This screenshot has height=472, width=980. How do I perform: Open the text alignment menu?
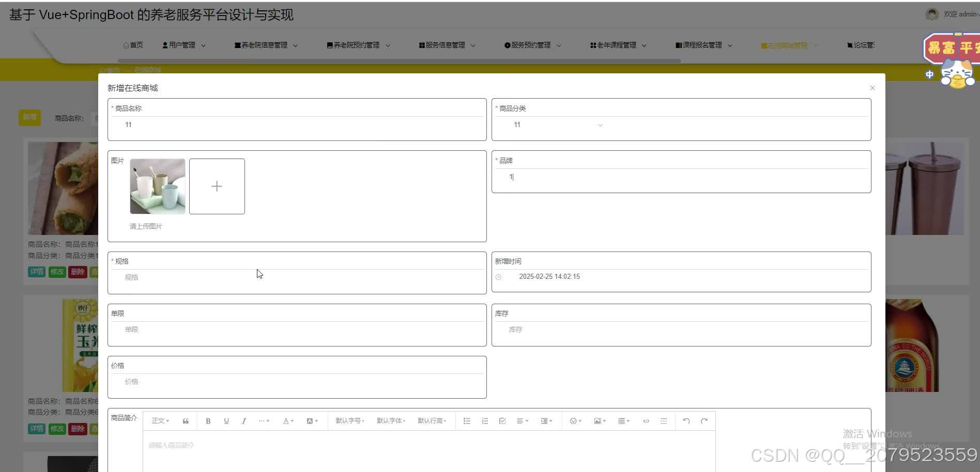(x=523, y=421)
